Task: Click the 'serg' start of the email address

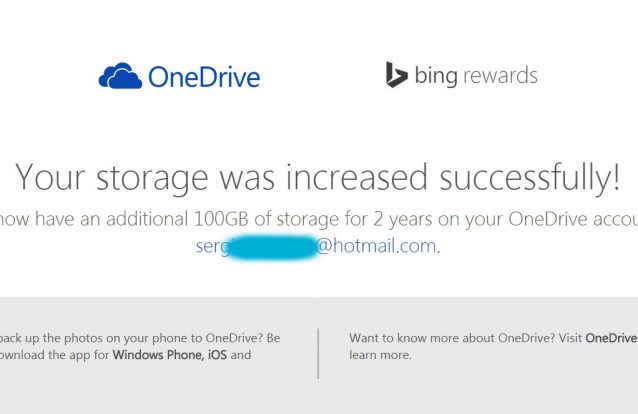Action: click(x=212, y=246)
